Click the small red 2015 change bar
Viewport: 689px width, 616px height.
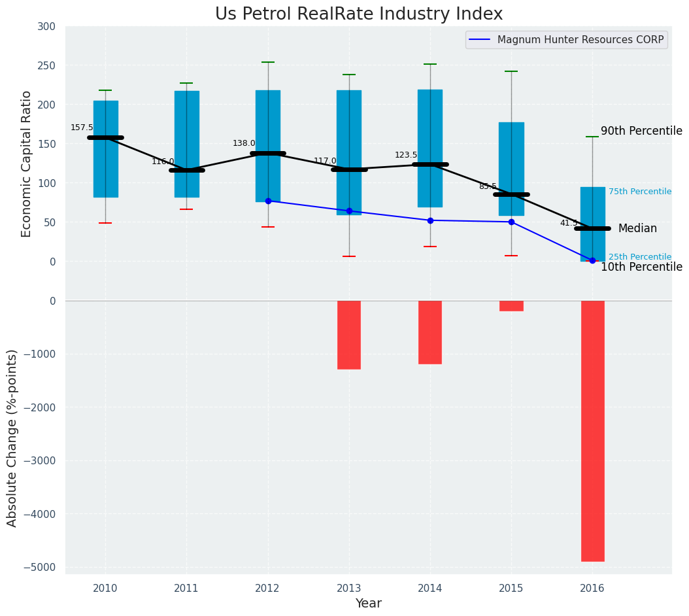pyautogui.click(x=511, y=306)
